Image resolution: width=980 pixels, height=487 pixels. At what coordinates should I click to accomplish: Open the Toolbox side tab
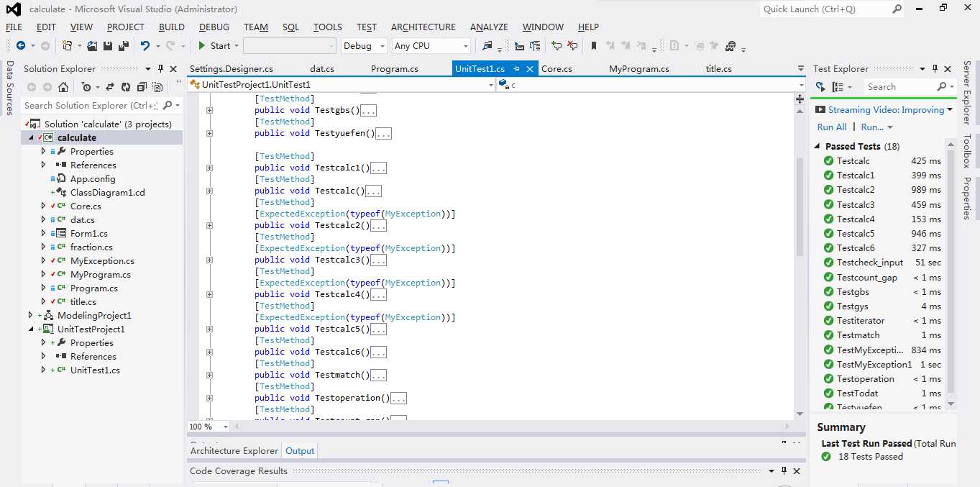[x=968, y=151]
